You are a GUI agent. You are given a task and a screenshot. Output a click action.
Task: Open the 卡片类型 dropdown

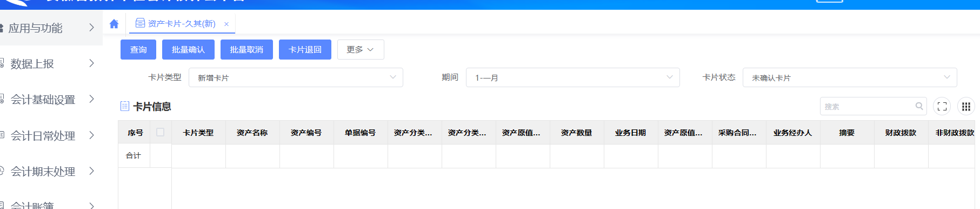pyautogui.click(x=296, y=77)
